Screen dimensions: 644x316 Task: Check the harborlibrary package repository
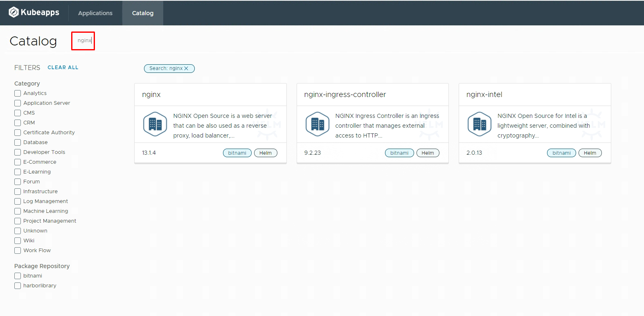(x=18, y=286)
